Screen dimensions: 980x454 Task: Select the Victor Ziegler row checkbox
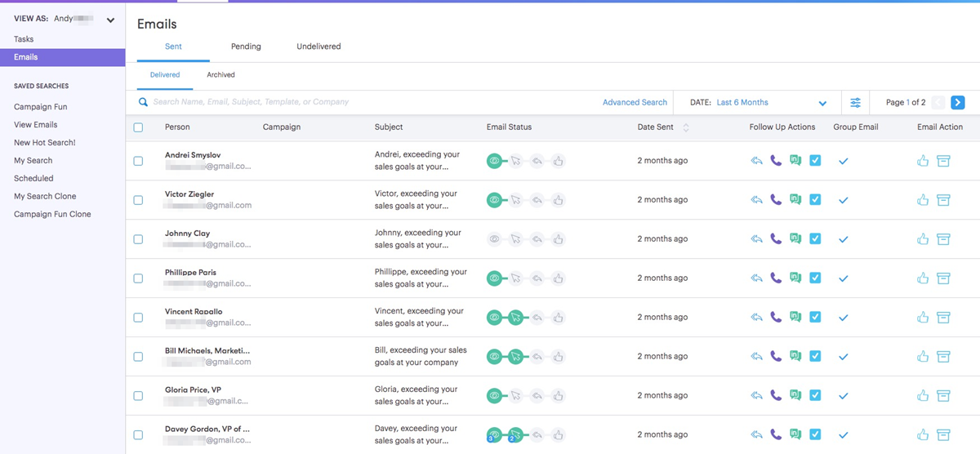[x=138, y=200]
